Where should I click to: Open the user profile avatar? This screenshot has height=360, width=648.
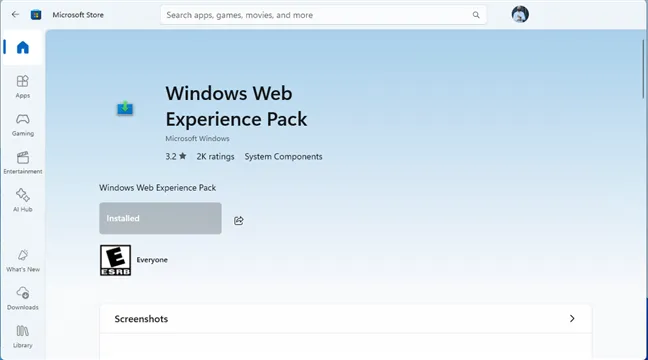click(x=520, y=14)
